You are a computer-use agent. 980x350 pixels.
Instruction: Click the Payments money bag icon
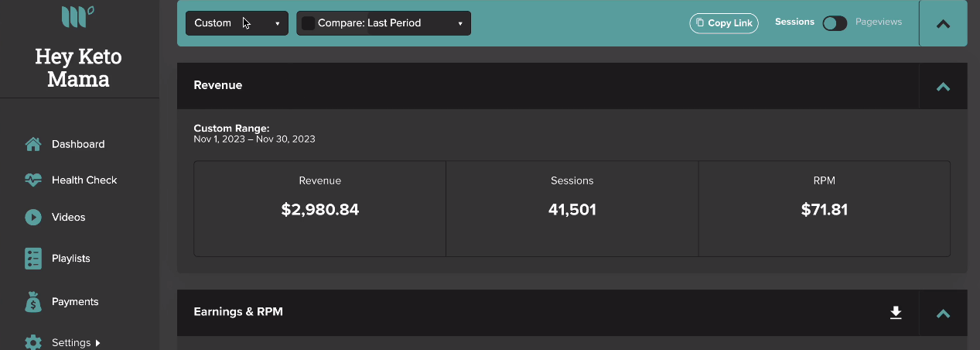[x=33, y=302]
